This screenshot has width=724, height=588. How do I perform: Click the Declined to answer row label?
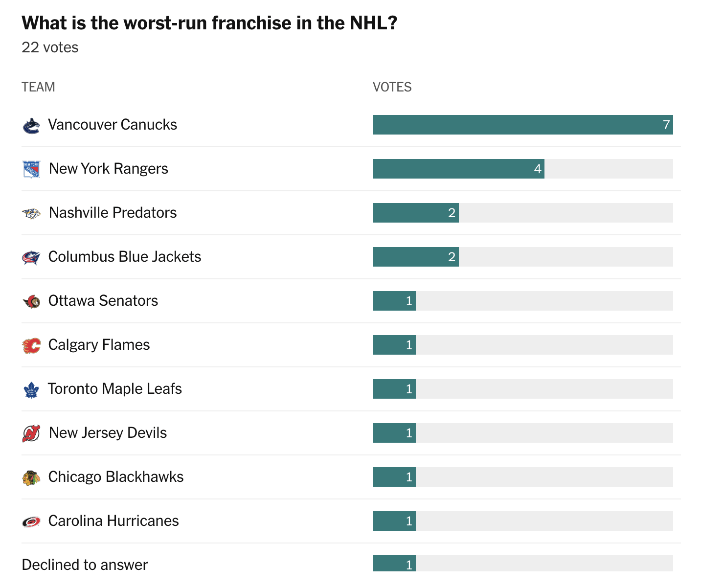click(85, 565)
